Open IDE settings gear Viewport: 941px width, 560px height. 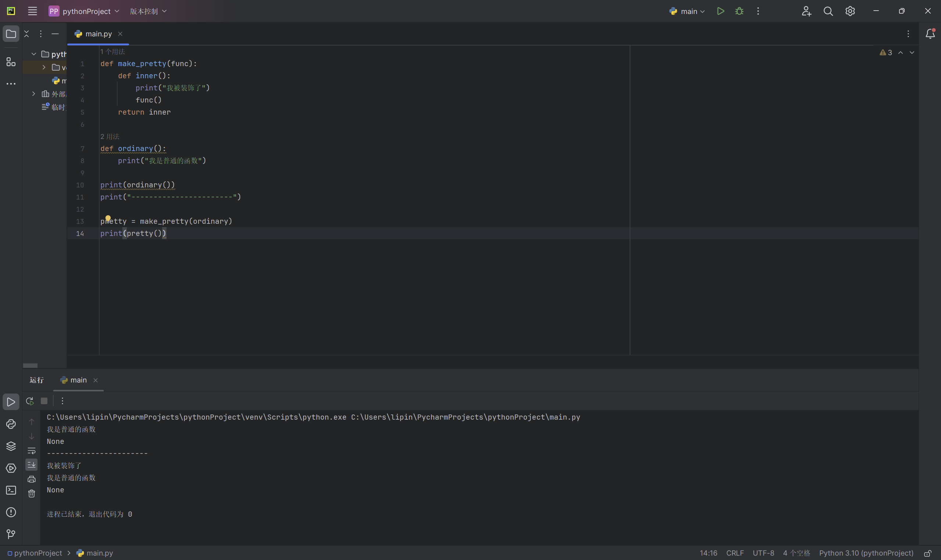coord(850,11)
